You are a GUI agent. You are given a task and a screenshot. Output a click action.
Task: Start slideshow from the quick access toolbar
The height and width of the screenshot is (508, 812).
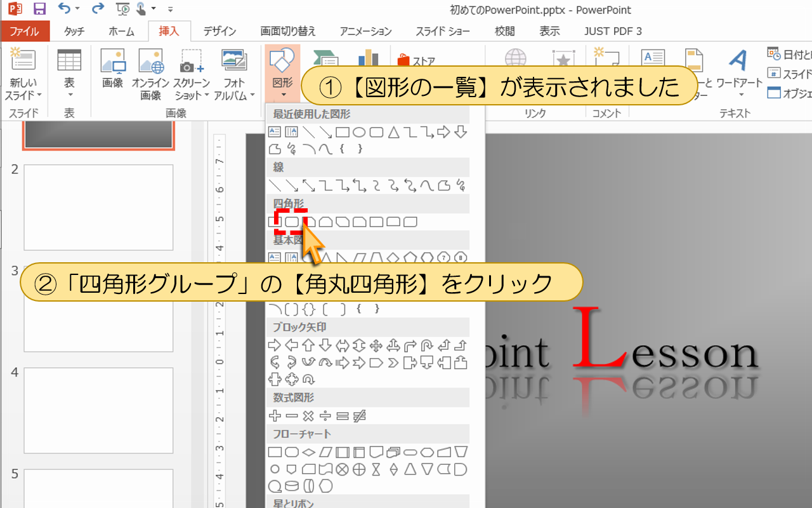click(124, 9)
